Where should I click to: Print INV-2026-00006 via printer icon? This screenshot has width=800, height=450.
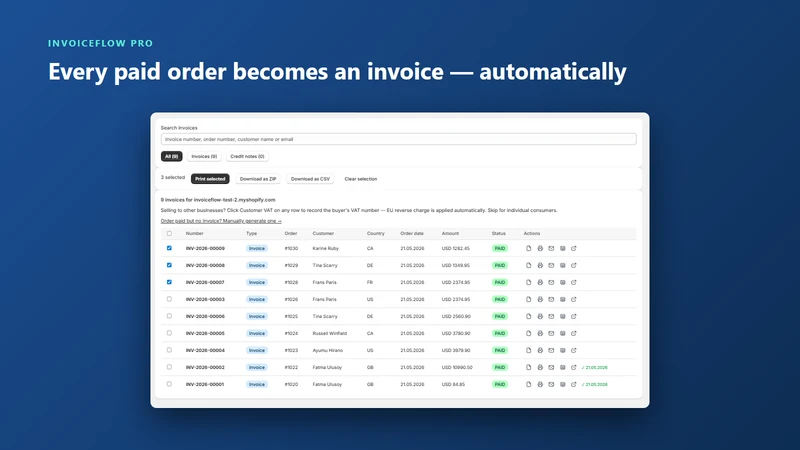[540, 316]
